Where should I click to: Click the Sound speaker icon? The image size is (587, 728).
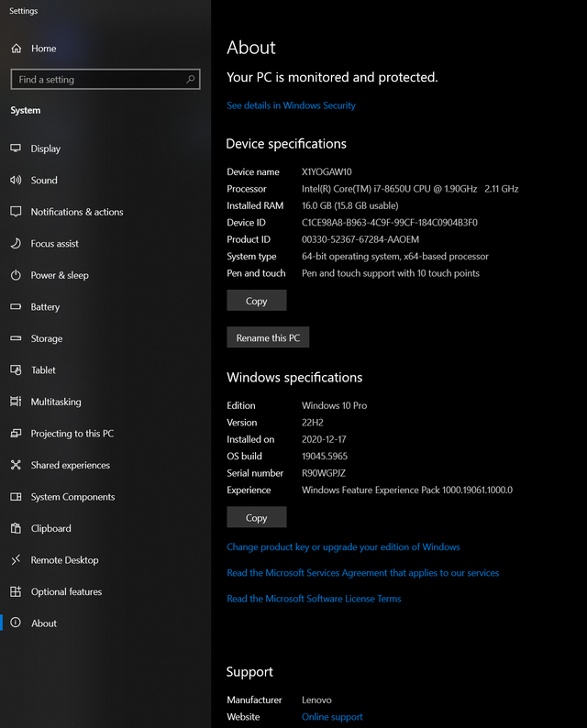pyautogui.click(x=16, y=180)
